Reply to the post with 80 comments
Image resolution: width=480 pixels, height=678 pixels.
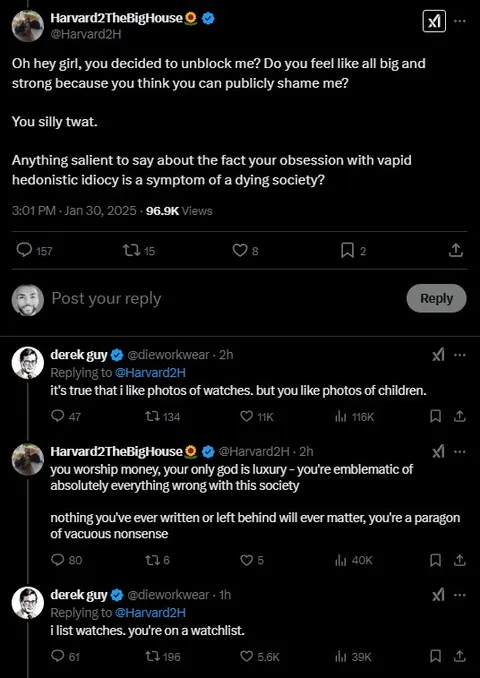67,560
